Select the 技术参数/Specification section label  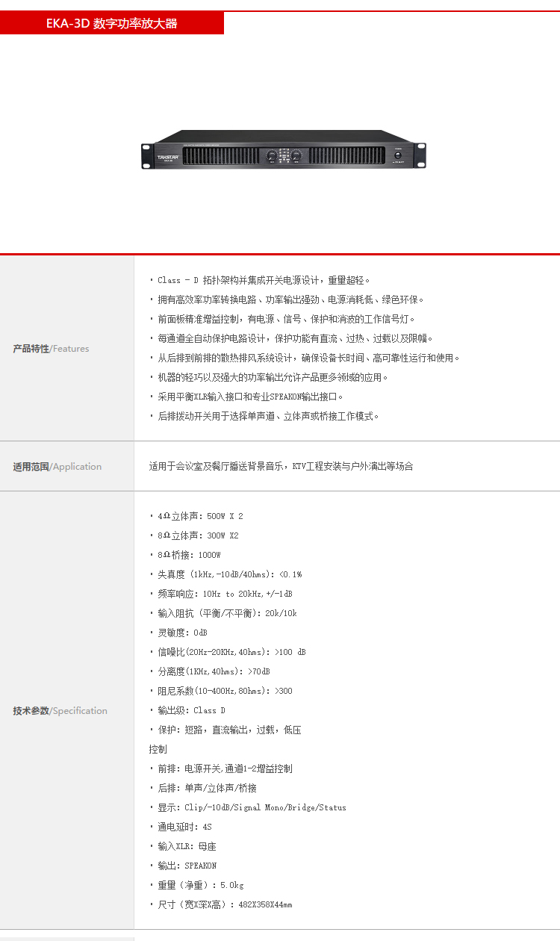60,711
